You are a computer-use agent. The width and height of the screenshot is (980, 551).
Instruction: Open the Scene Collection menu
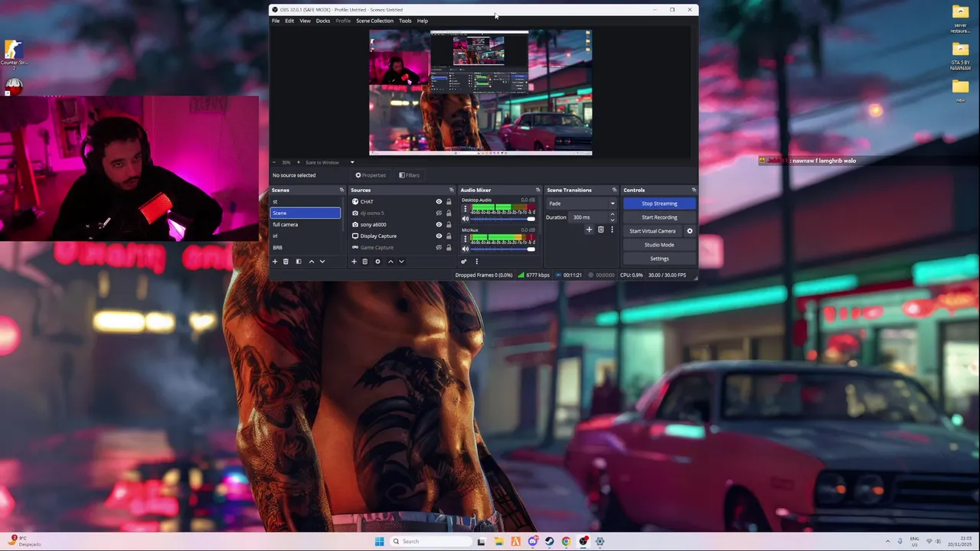pyautogui.click(x=374, y=21)
